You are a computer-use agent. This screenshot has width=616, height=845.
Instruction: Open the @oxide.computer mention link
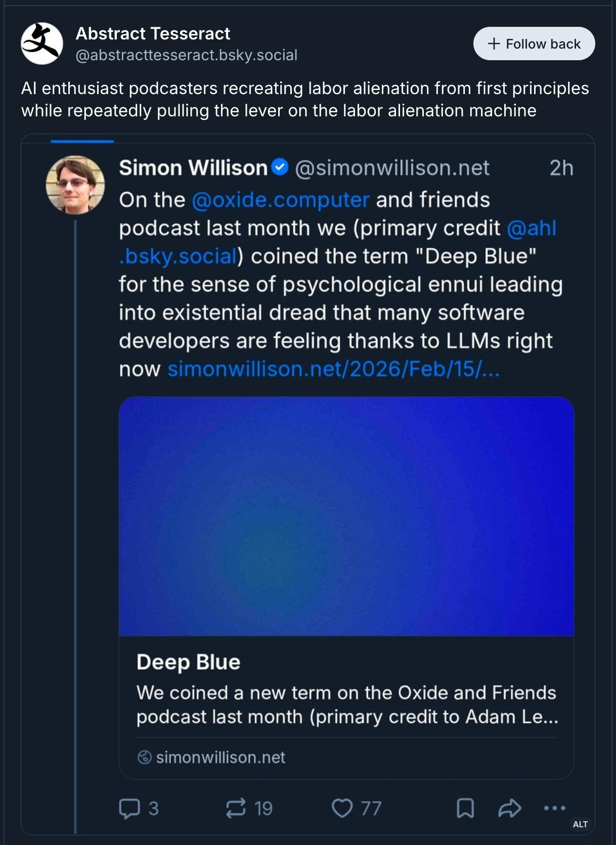coord(281,200)
